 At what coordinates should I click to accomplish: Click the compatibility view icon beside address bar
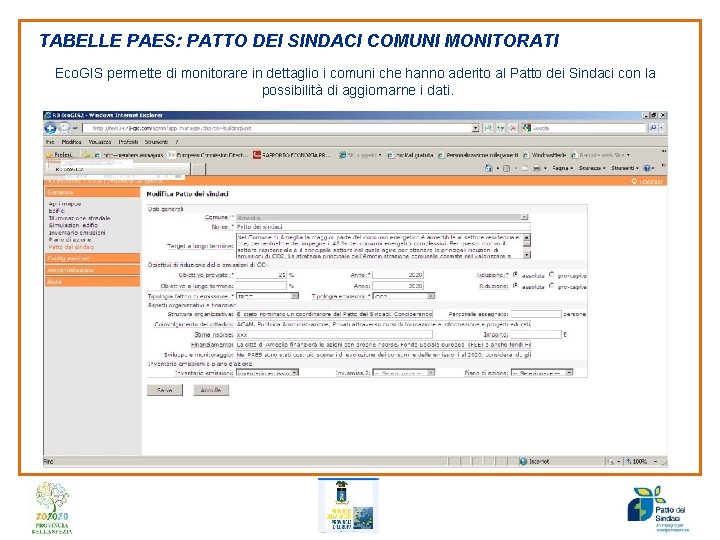(488, 128)
